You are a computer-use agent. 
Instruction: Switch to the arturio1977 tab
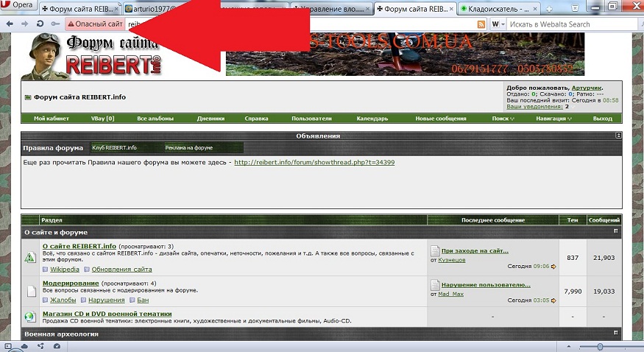click(150, 9)
